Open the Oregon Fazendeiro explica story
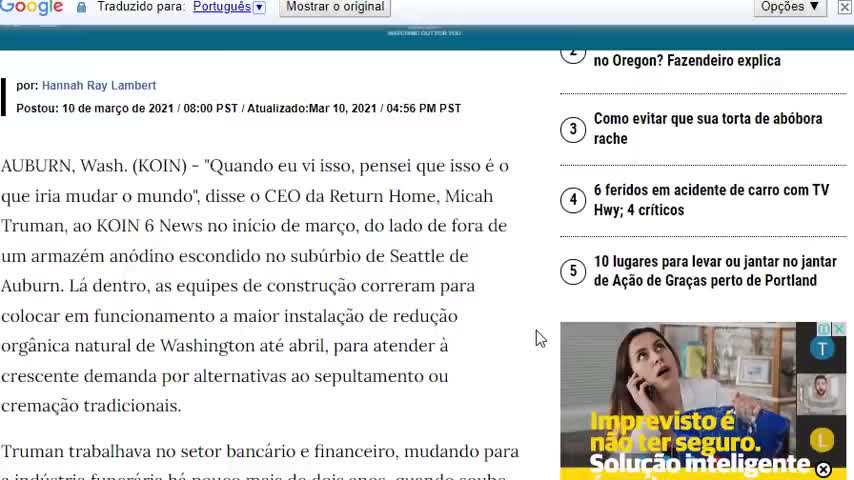 (x=687, y=60)
